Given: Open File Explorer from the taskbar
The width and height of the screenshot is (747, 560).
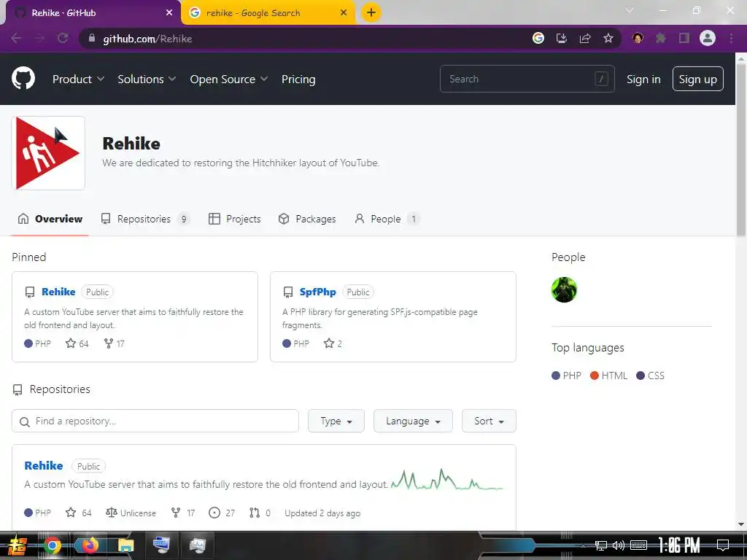Looking at the screenshot, I should coord(125,545).
